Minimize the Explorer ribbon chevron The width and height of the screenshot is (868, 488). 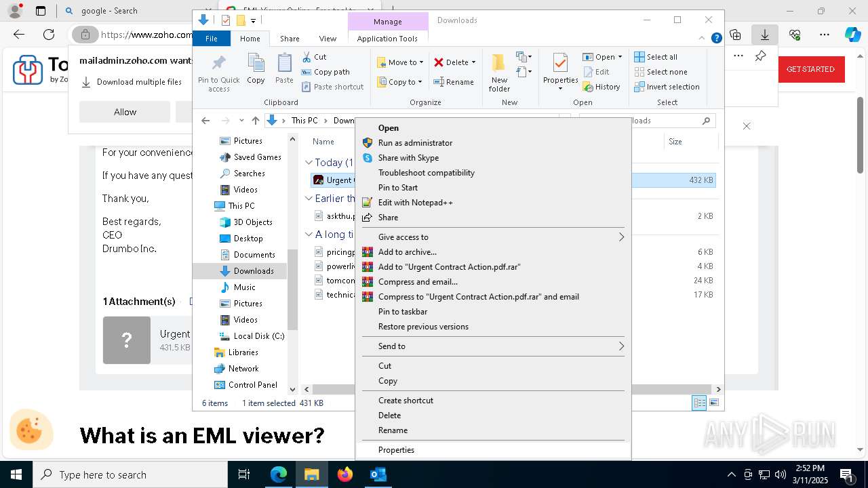[x=703, y=39]
